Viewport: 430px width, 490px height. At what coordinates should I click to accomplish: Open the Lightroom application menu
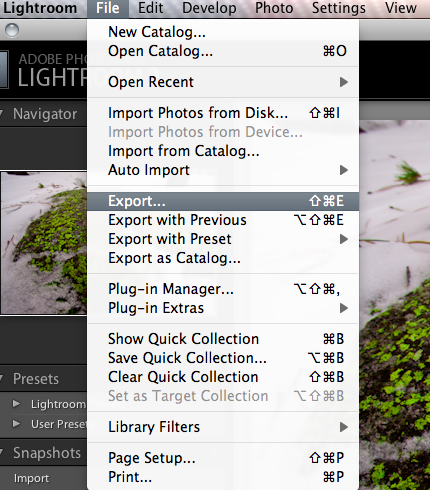(x=40, y=8)
